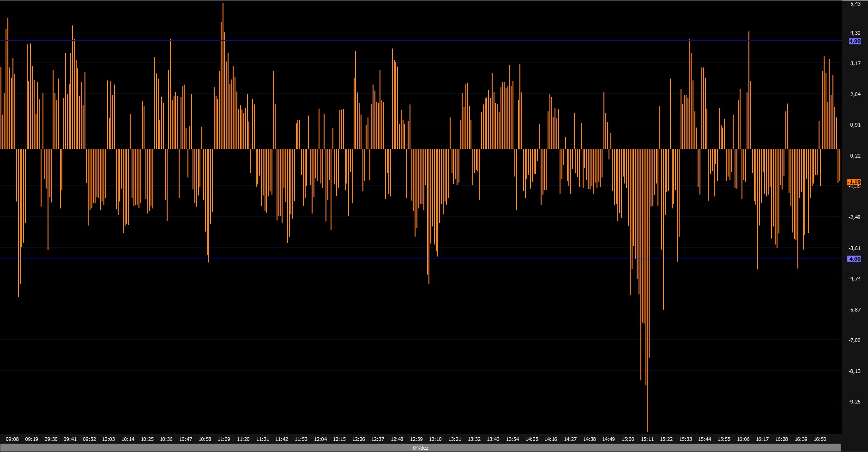This screenshot has height=452, width=868.
Task: Click the 11:53 time label
Action: [x=301, y=439]
